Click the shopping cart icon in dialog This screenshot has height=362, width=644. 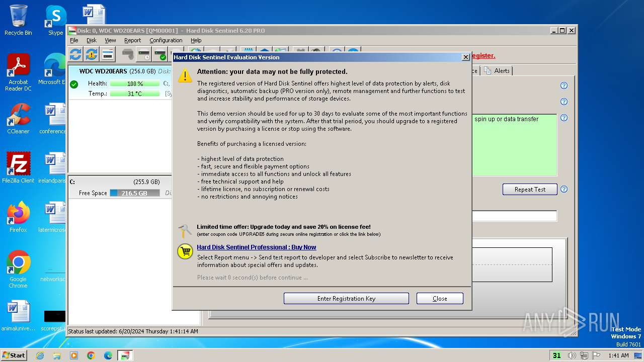point(185,252)
